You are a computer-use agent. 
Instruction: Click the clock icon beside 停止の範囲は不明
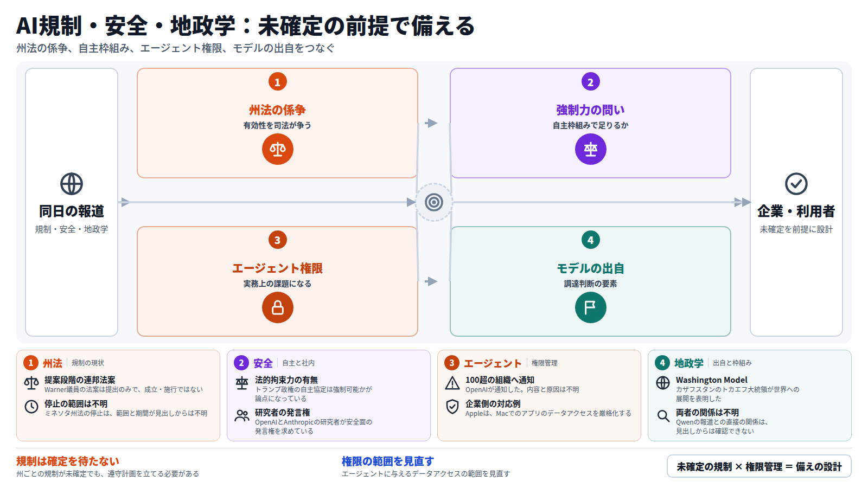(31, 407)
